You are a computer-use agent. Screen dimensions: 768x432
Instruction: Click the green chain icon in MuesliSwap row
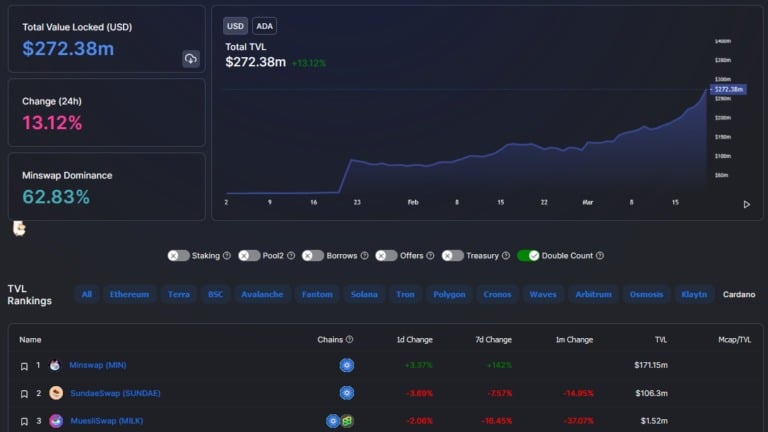(x=347, y=421)
